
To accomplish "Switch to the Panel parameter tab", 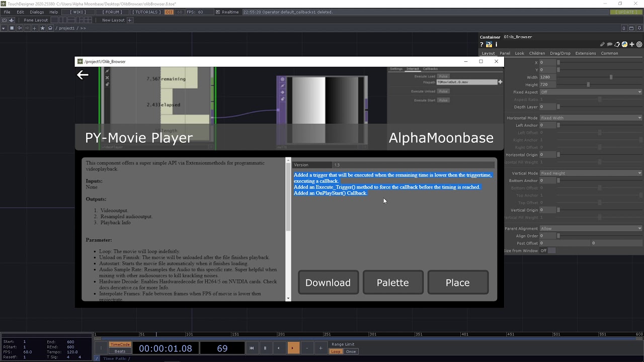I will click(505, 53).
